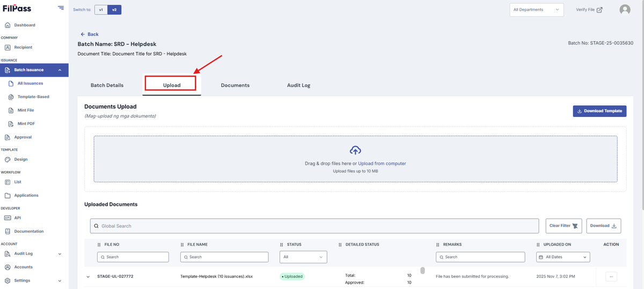Image resolution: width=644 pixels, height=289 pixels.
Task: Open Mint PDF issuance
Action: pyautogui.click(x=26, y=124)
